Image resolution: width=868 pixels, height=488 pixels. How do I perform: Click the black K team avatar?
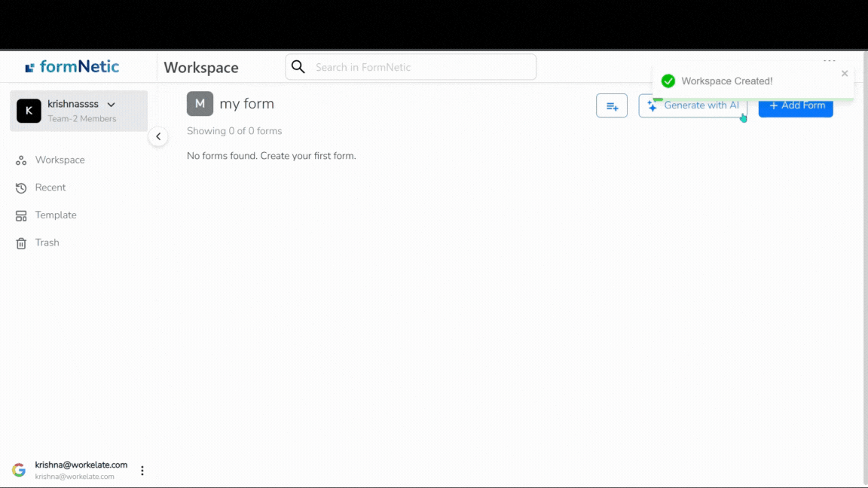tap(29, 111)
